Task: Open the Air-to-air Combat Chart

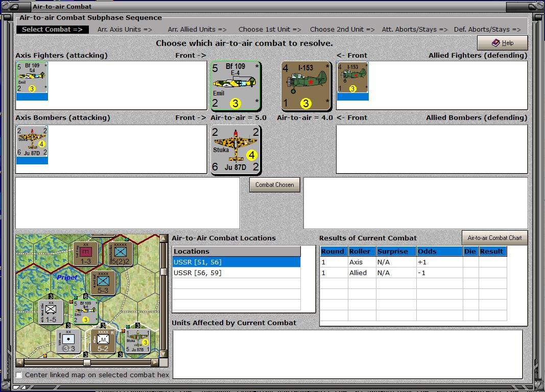Action: click(494, 238)
